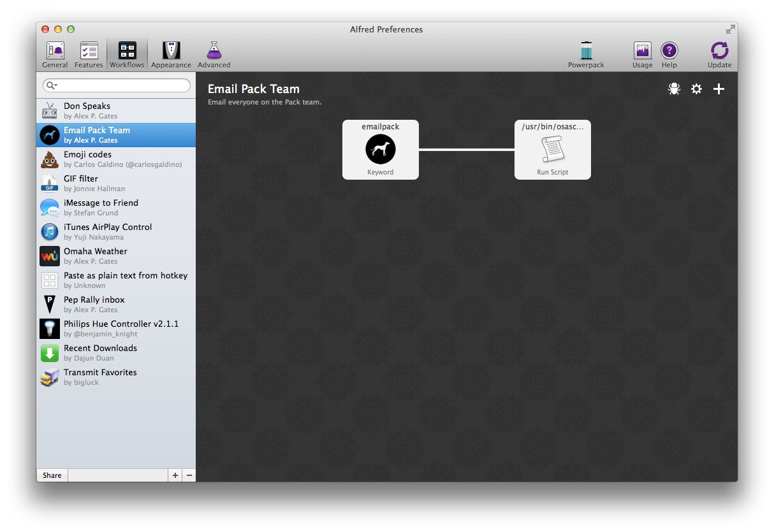
Task: Click 'by Unknown' author text
Action: click(x=85, y=285)
